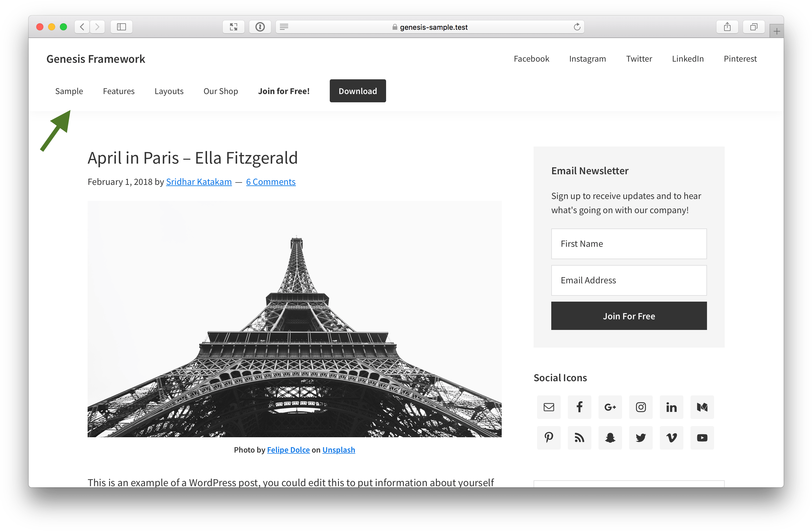
Task: Show Reader view in address bar
Action: [x=284, y=27]
